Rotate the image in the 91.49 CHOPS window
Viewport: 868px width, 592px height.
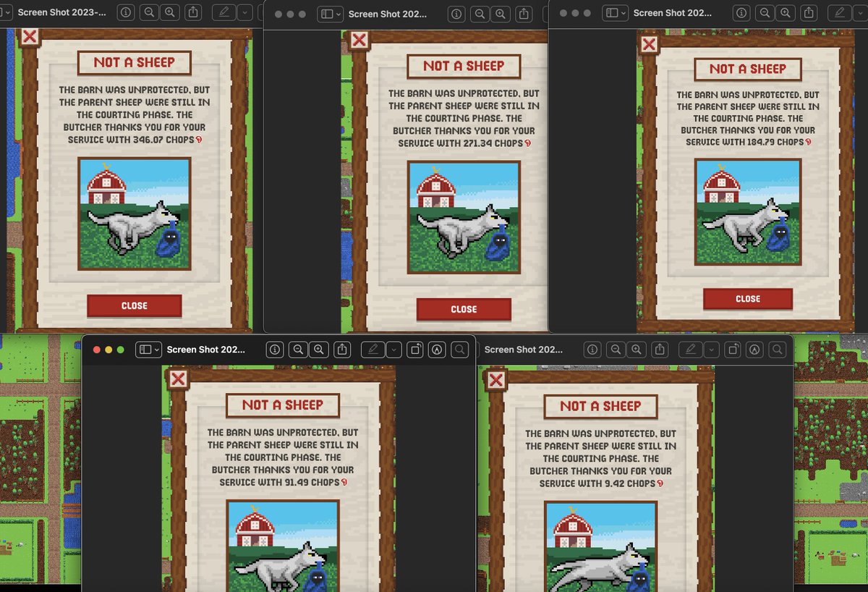coord(415,350)
